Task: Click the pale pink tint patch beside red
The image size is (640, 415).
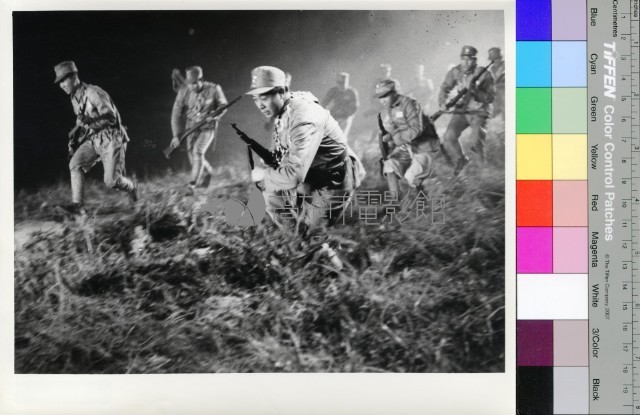Action: pos(569,203)
